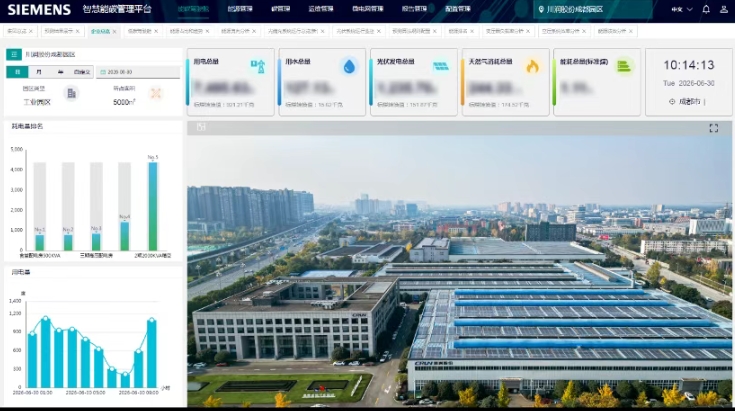
Task: Select the 月 period option
Action: (39, 72)
